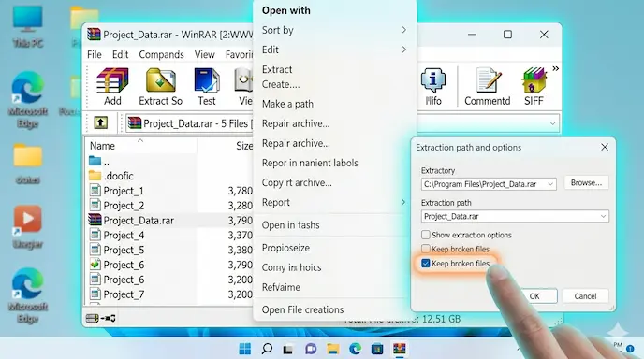
Task: Uncheck the checked Keep broken files box
Action: click(426, 264)
